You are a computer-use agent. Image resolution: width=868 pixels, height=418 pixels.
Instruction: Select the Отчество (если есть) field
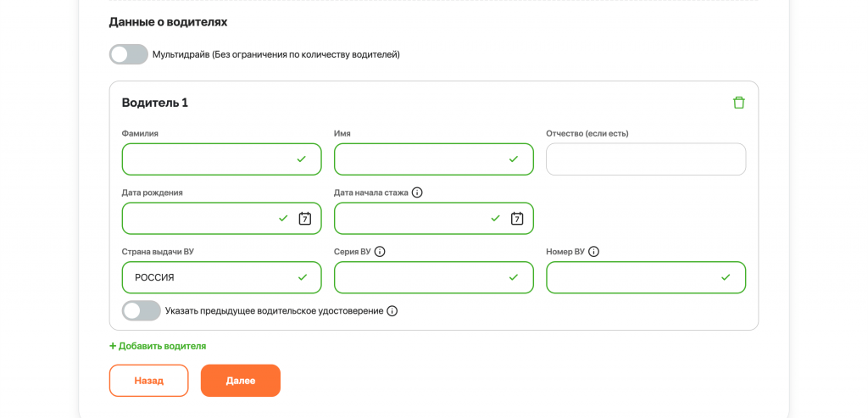coord(645,159)
